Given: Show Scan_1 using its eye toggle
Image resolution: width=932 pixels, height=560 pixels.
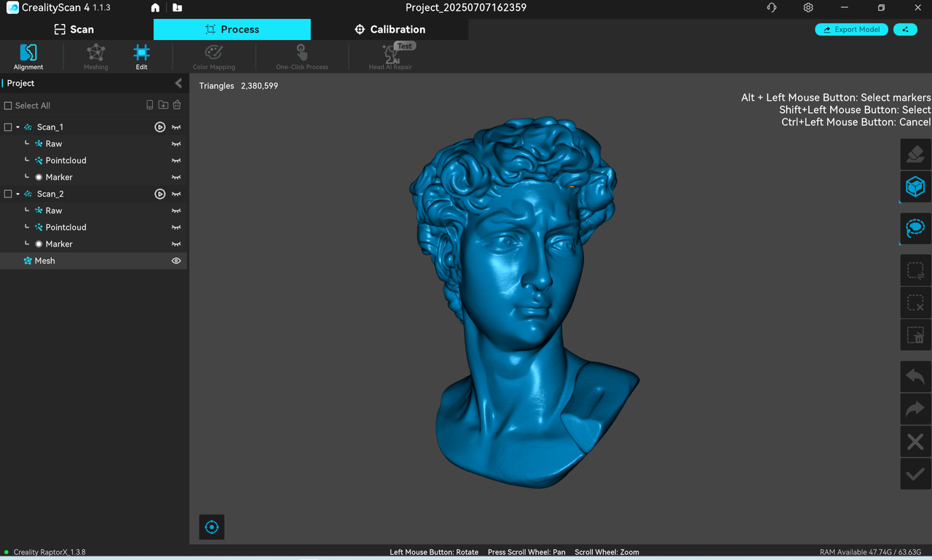Looking at the screenshot, I should point(176,127).
